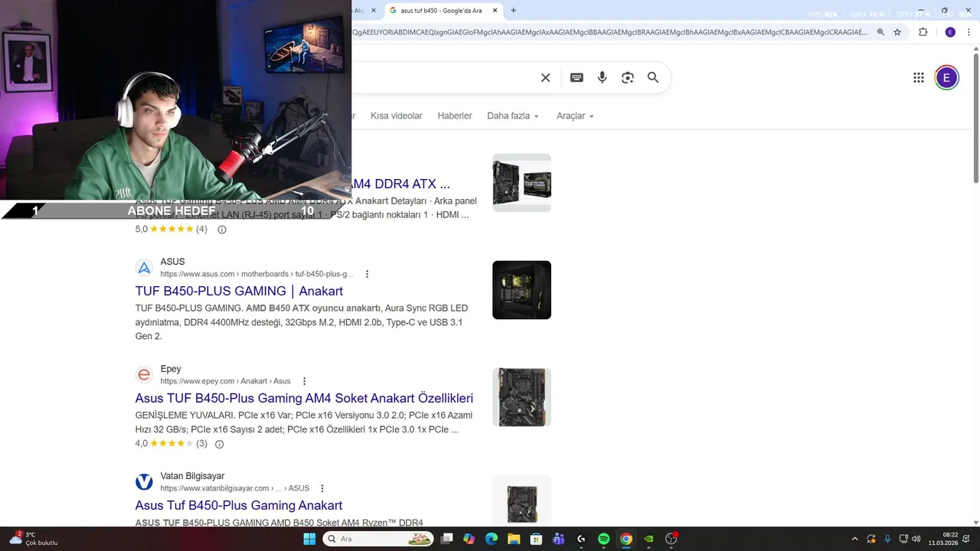Viewport: 980px width, 551px height.
Task: Click the Vatan Bilgisayar site favicon
Action: pos(144,482)
